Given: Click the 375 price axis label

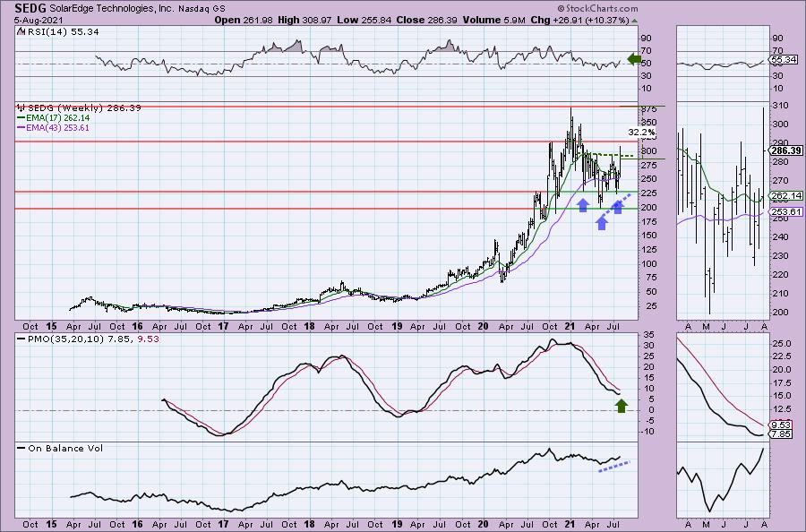Looking at the screenshot, I should tap(648, 109).
